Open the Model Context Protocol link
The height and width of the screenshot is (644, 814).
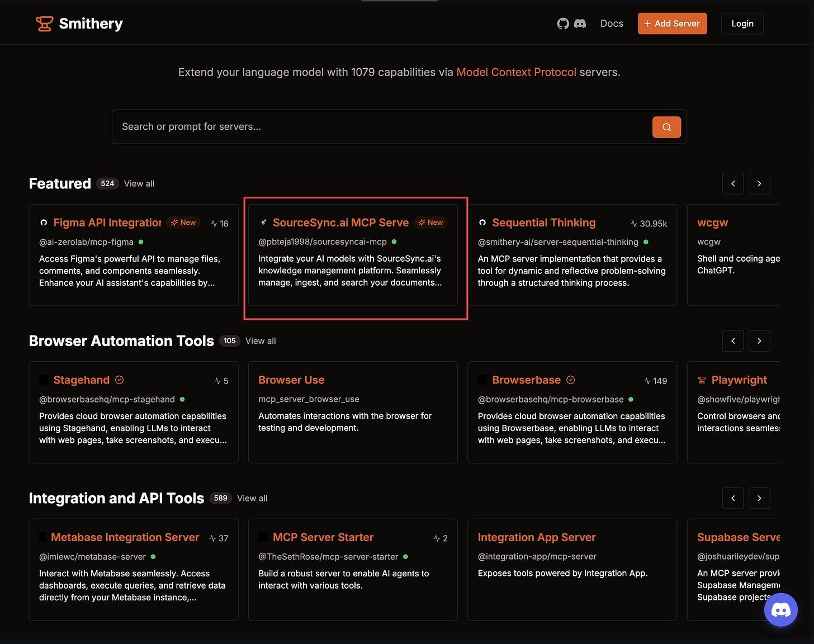point(516,72)
